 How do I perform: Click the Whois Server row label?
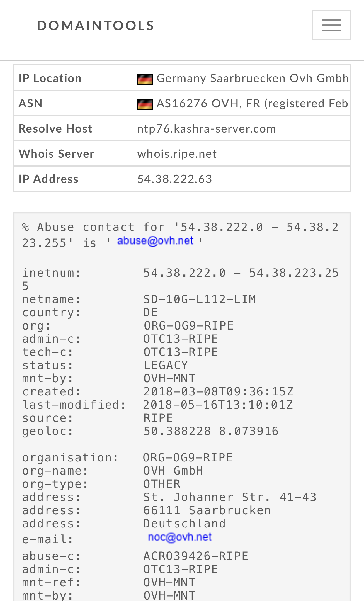(x=56, y=154)
